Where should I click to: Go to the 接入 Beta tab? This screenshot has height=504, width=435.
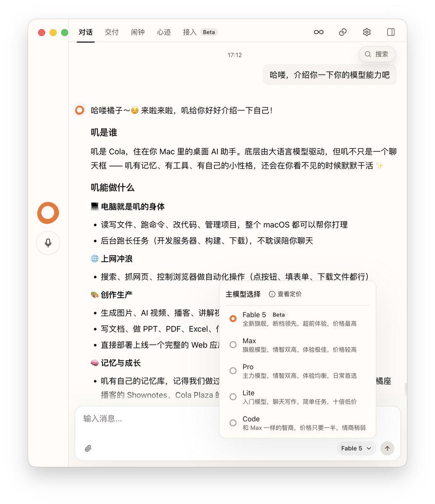200,32
